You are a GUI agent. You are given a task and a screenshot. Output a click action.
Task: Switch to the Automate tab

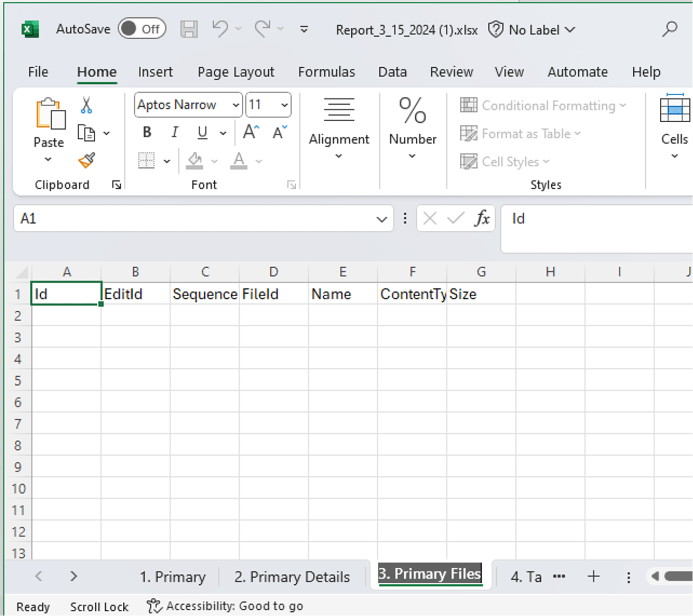point(578,72)
